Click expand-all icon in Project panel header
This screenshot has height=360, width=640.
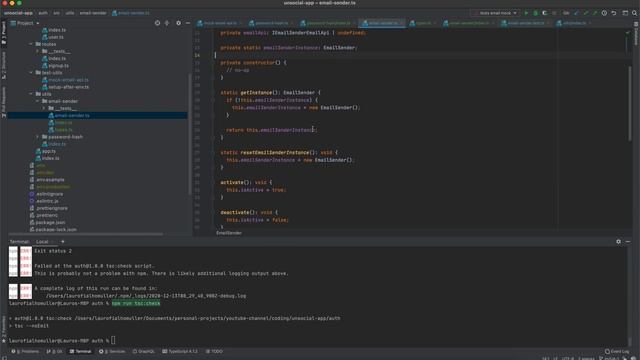point(167,23)
